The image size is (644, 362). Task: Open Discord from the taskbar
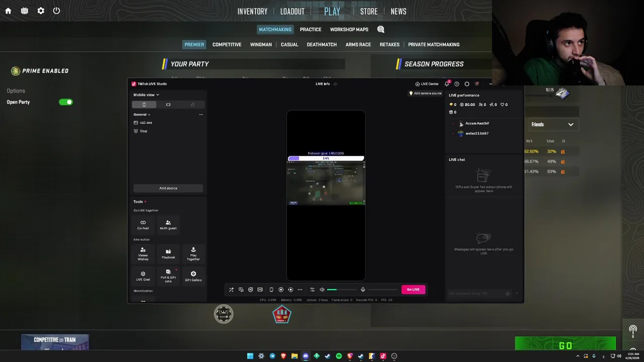point(305,356)
